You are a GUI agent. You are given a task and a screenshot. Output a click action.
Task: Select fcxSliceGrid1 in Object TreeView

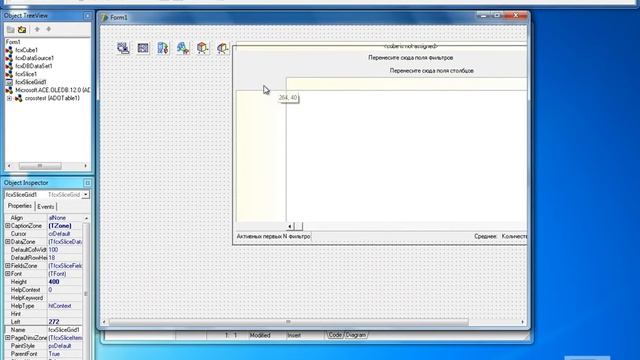click(31, 82)
